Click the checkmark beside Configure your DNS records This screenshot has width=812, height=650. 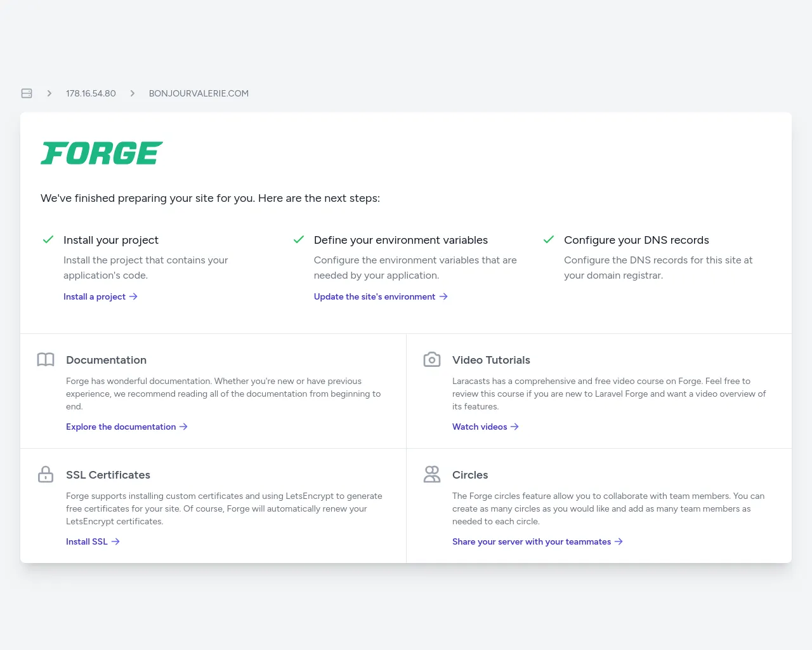[549, 239]
